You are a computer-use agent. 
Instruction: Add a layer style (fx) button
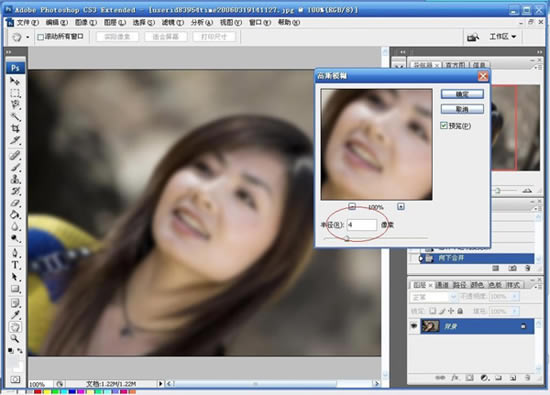click(x=455, y=378)
